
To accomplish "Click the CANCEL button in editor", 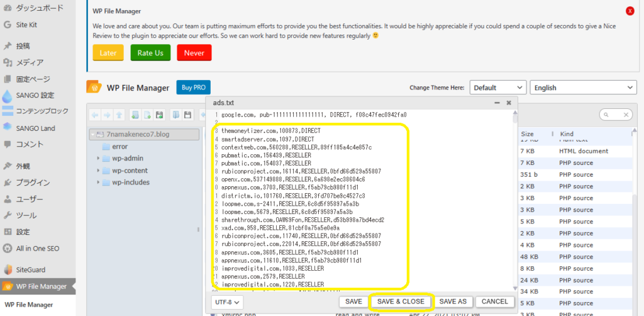I will (x=495, y=302).
